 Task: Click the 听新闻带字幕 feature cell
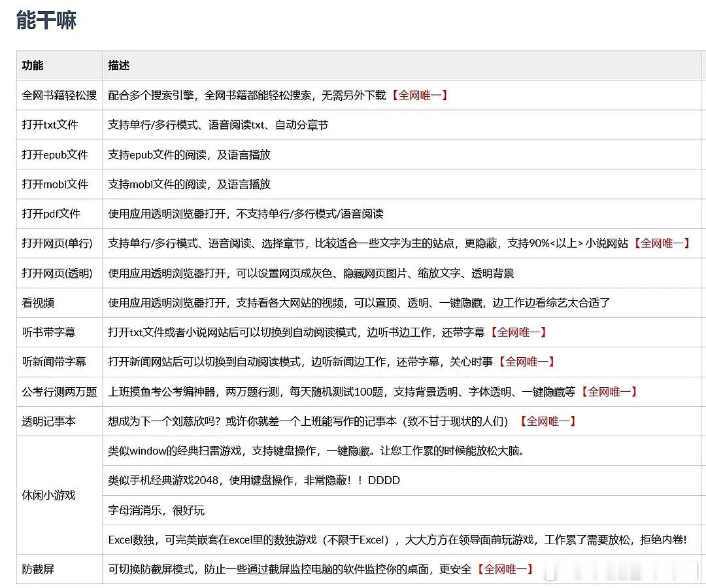57,362
